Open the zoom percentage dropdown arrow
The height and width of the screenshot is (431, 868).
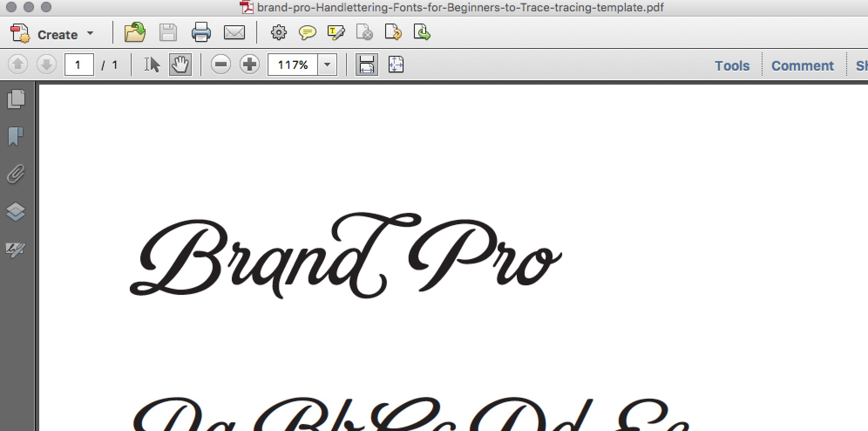point(327,65)
